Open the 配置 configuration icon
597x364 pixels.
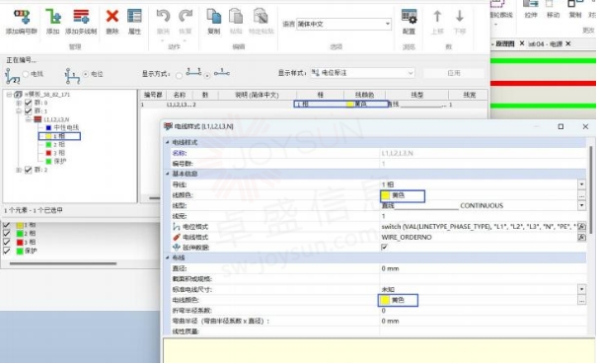pos(409,17)
